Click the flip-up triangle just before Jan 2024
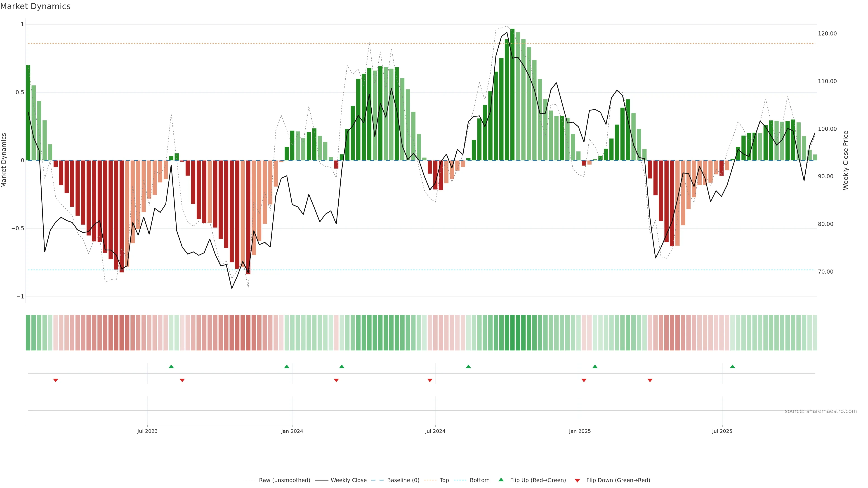 pyautogui.click(x=287, y=366)
